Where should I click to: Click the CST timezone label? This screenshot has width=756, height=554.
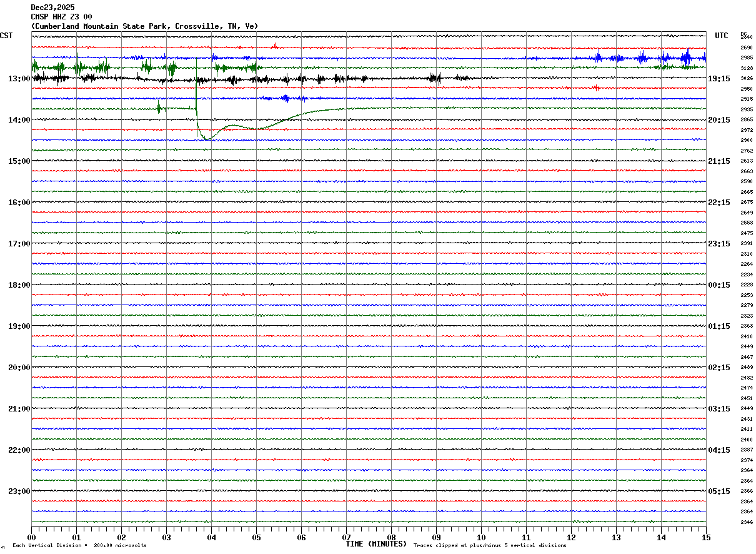6,36
